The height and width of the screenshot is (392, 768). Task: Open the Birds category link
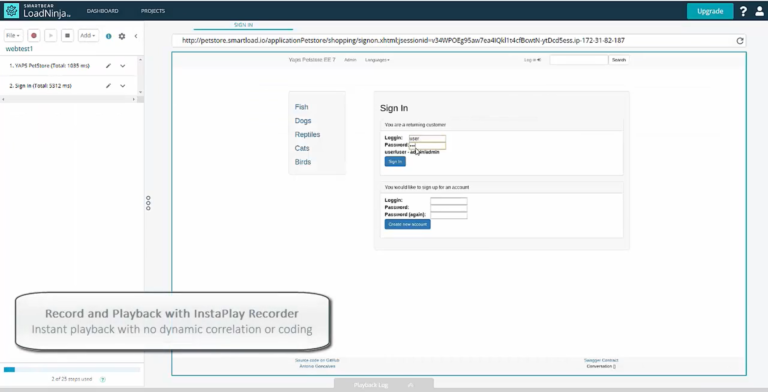click(x=303, y=162)
